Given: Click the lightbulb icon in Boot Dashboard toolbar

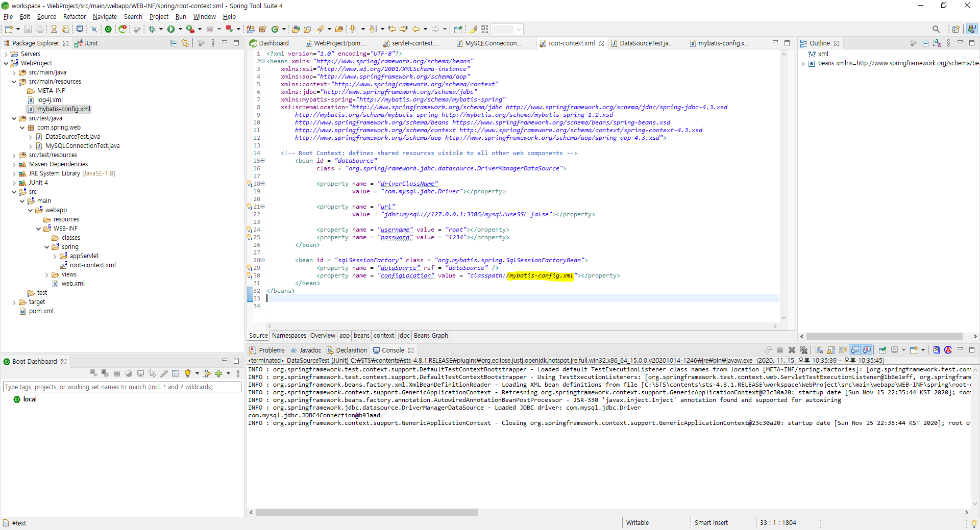Looking at the screenshot, I should pyautogui.click(x=187, y=373).
